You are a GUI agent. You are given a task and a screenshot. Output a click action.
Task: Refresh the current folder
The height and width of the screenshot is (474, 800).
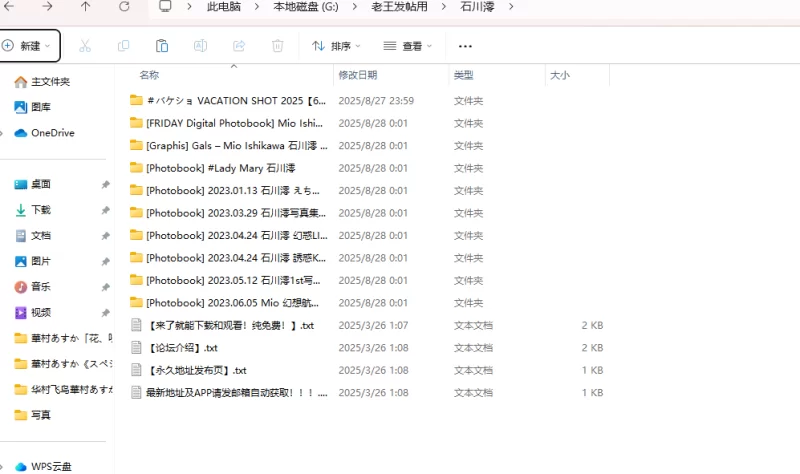pyautogui.click(x=124, y=7)
